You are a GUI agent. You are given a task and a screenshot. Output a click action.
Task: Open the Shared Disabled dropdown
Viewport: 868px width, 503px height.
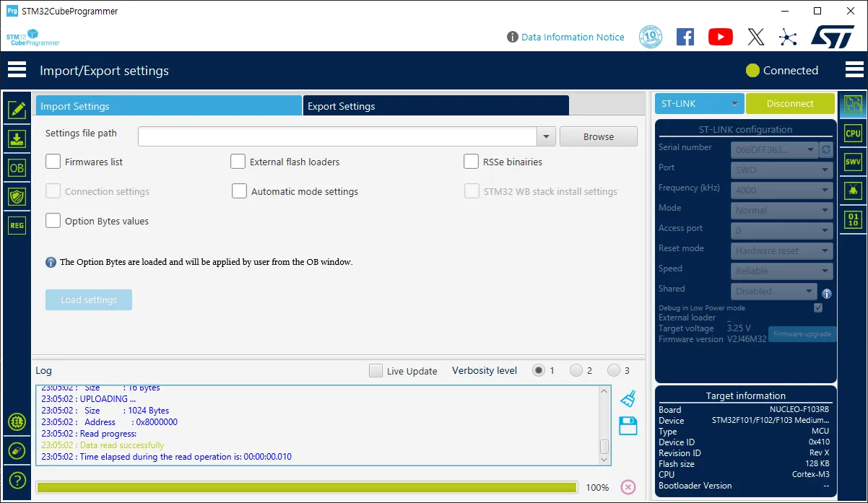[774, 292]
